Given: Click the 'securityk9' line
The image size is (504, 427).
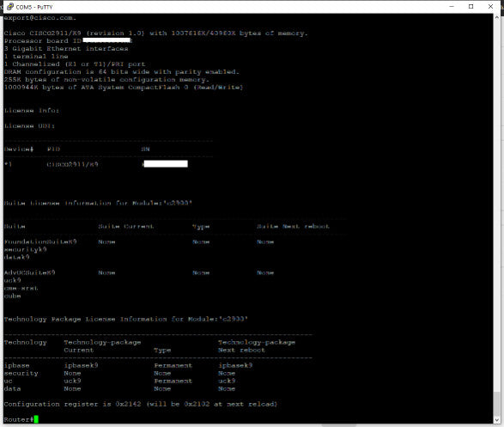Looking at the screenshot, I should click(x=25, y=249).
